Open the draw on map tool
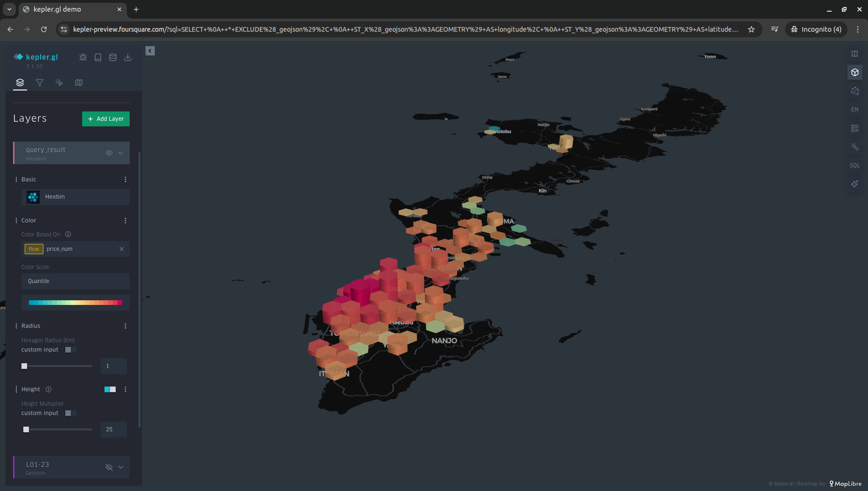Viewport: 868px width, 491px height. [854, 91]
